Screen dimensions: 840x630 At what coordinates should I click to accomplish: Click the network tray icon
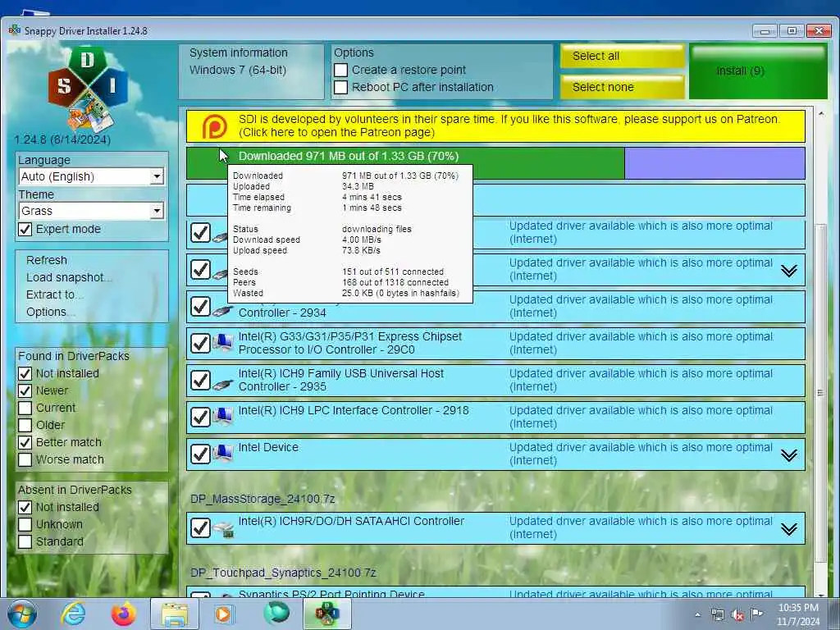tap(717, 615)
